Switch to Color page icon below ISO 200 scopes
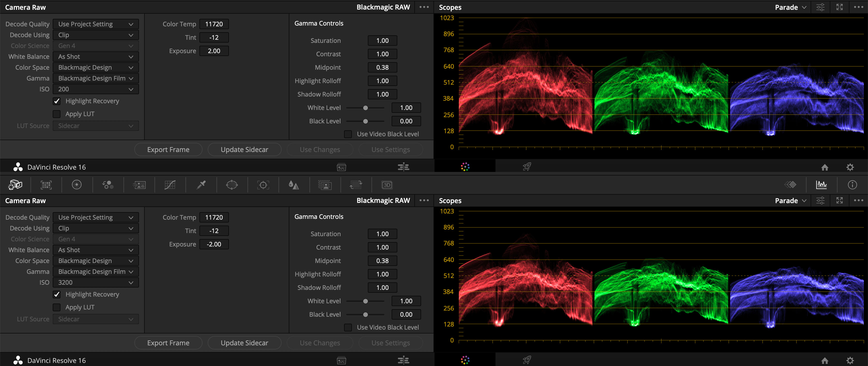Image resolution: width=868 pixels, height=366 pixels. click(465, 167)
